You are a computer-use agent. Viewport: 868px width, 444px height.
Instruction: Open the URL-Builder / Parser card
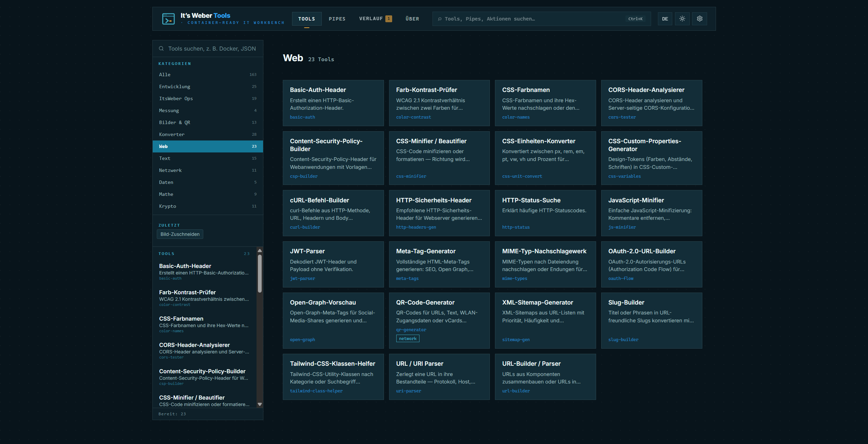point(545,377)
